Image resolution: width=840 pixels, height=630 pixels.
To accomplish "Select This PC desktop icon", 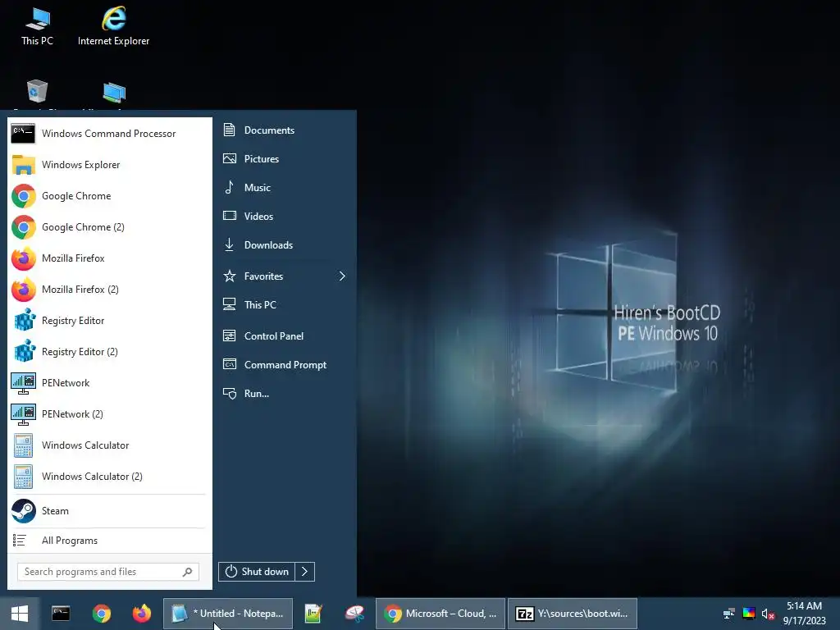I will click(37, 27).
